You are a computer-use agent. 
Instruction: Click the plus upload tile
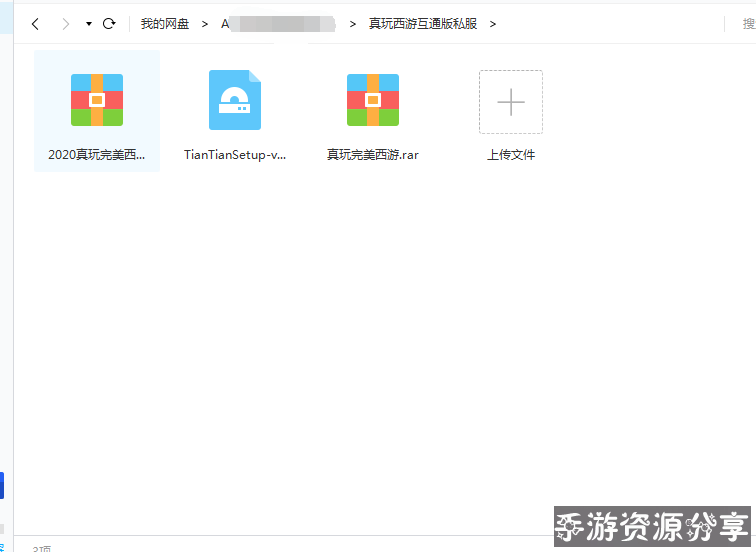(511, 102)
